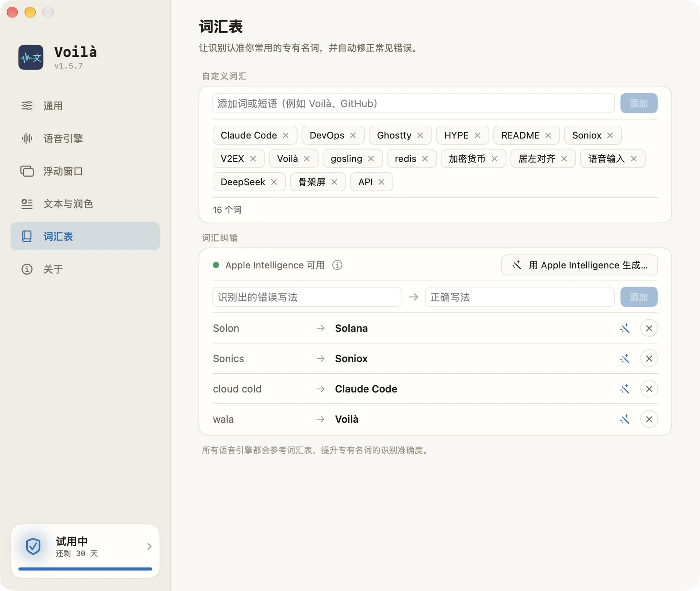Remove the API vocabulary tag

381,182
